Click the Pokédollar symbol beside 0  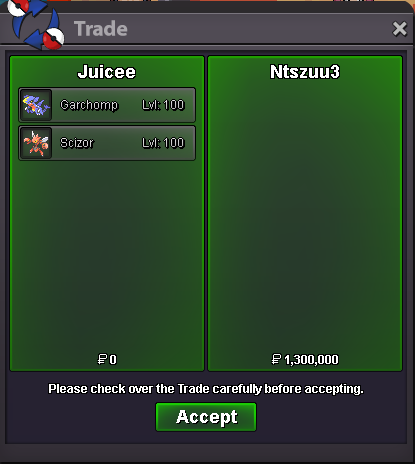coord(102,359)
